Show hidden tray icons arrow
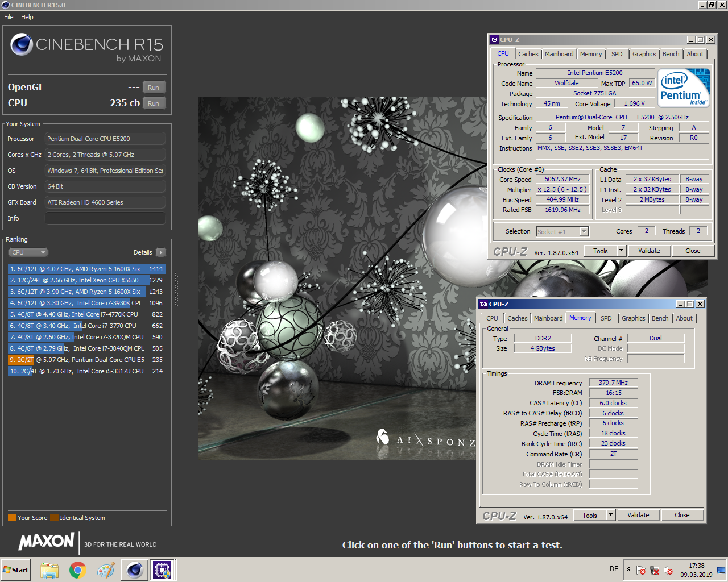The width and height of the screenshot is (728, 582). click(x=628, y=569)
